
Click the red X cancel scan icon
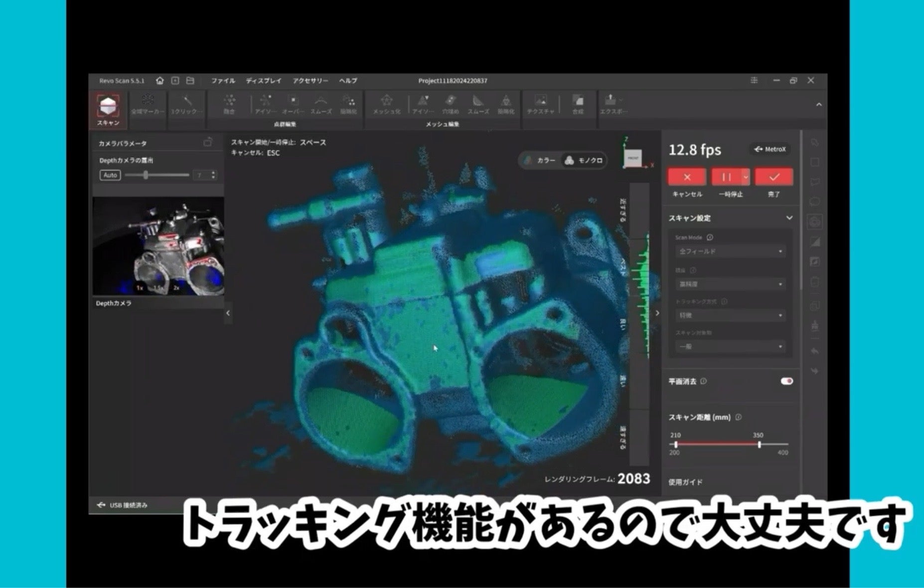[687, 177]
